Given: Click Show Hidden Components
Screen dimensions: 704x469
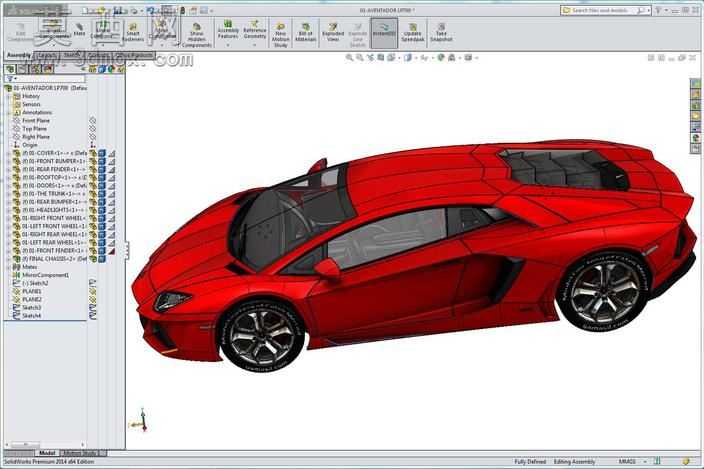Looking at the screenshot, I should pos(197,35).
